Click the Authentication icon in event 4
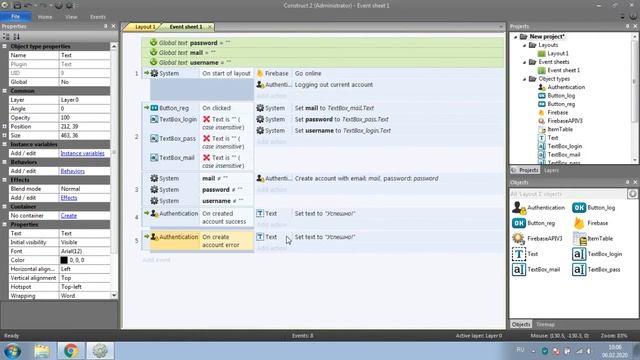This screenshot has height=360, width=640. click(x=154, y=213)
